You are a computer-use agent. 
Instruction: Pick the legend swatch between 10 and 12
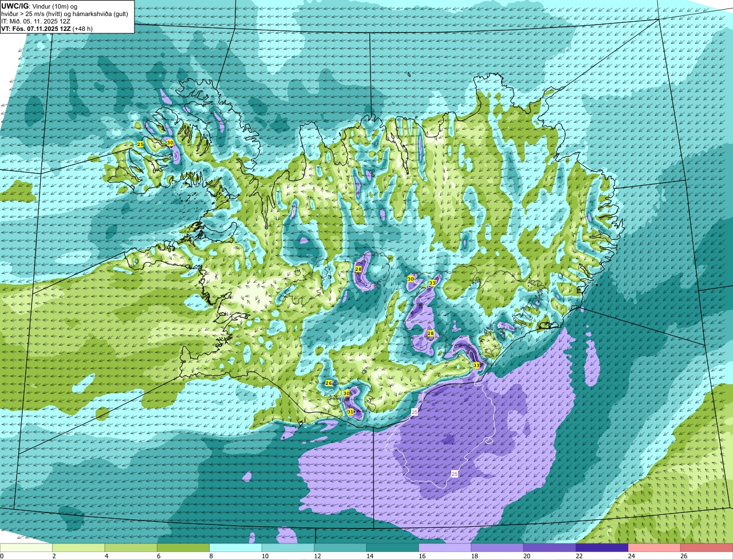pos(288,547)
